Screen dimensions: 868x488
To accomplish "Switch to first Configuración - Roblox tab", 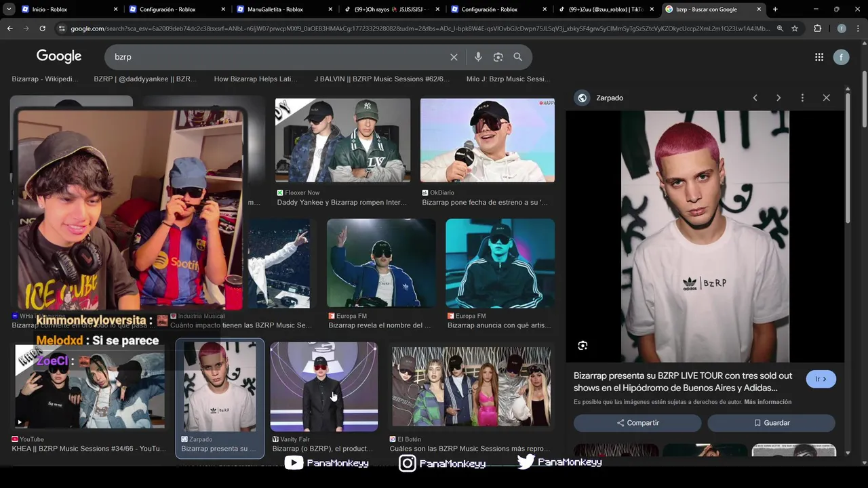I will coord(176,9).
